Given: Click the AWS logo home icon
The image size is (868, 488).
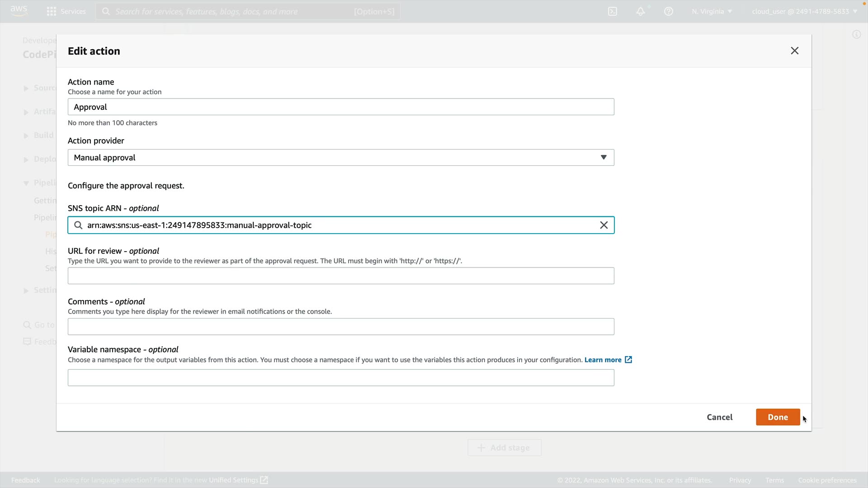Looking at the screenshot, I should click(19, 11).
